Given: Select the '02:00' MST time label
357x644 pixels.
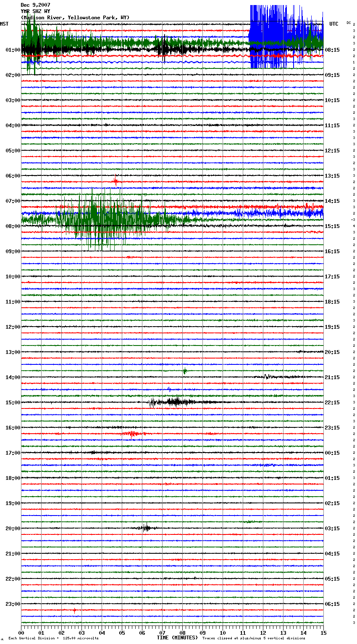Looking at the screenshot, I should (x=13, y=75).
